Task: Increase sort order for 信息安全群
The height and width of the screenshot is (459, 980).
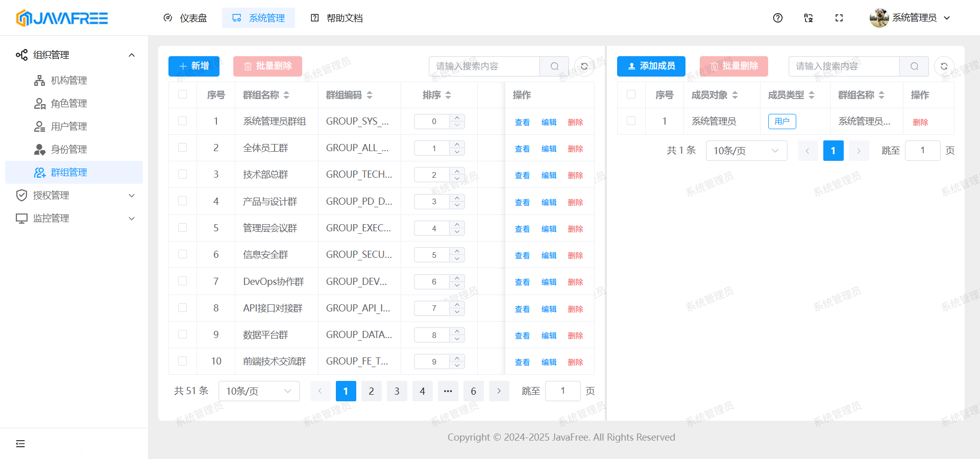Action: tap(457, 251)
